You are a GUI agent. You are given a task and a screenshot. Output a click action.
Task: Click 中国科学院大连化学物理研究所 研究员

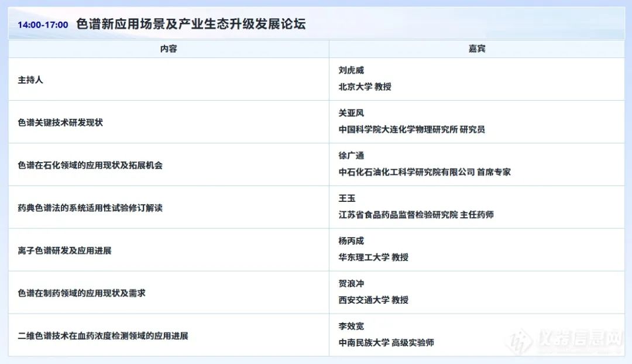pos(411,129)
